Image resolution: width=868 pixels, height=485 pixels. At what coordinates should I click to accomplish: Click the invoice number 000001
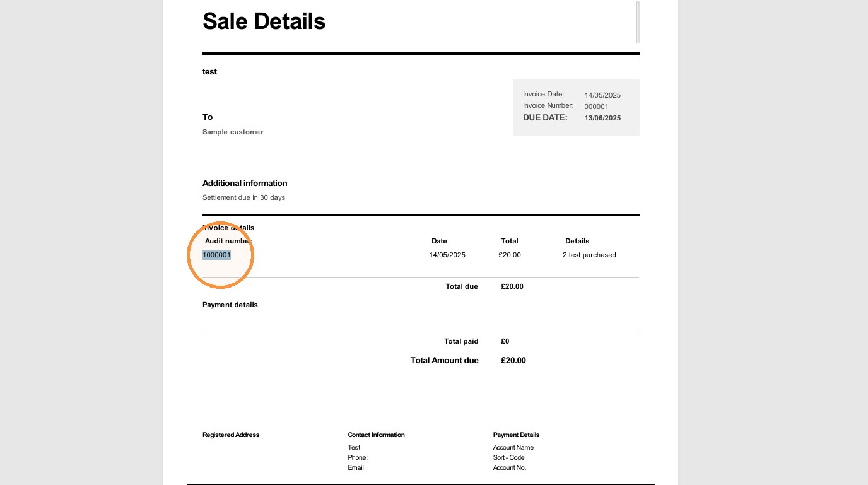(596, 107)
